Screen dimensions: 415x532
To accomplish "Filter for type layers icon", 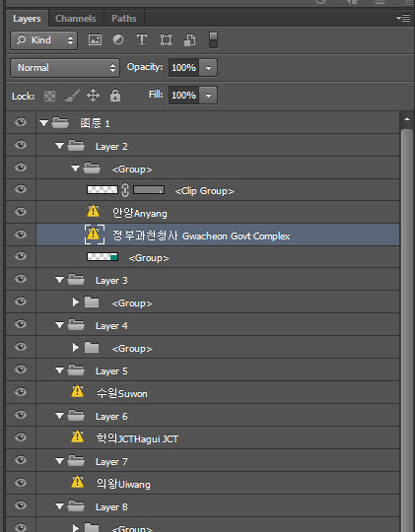I will (142, 39).
